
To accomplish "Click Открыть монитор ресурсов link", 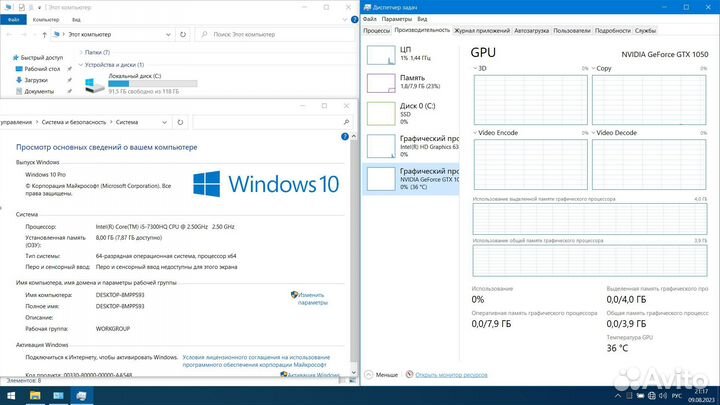I will [451, 375].
